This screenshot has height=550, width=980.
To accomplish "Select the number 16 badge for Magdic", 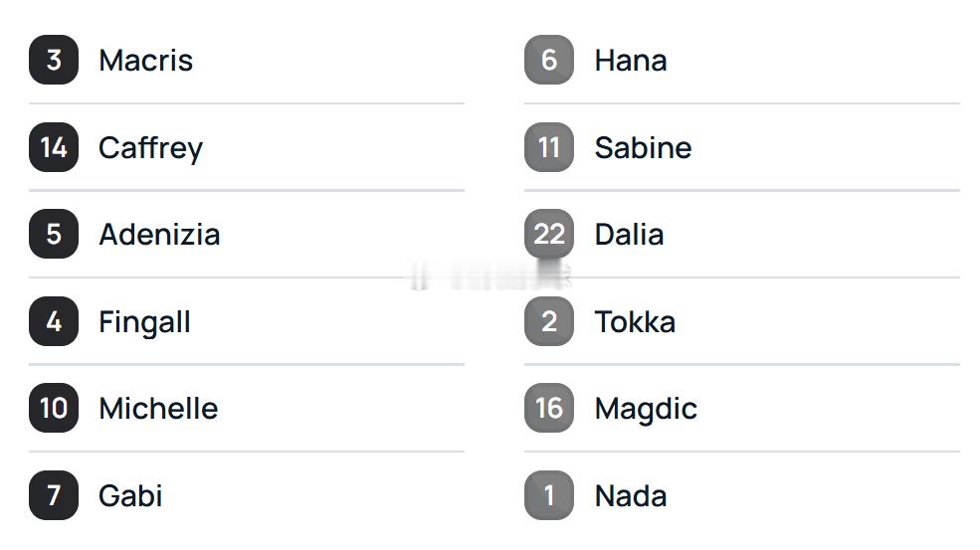I will pyautogui.click(x=549, y=408).
